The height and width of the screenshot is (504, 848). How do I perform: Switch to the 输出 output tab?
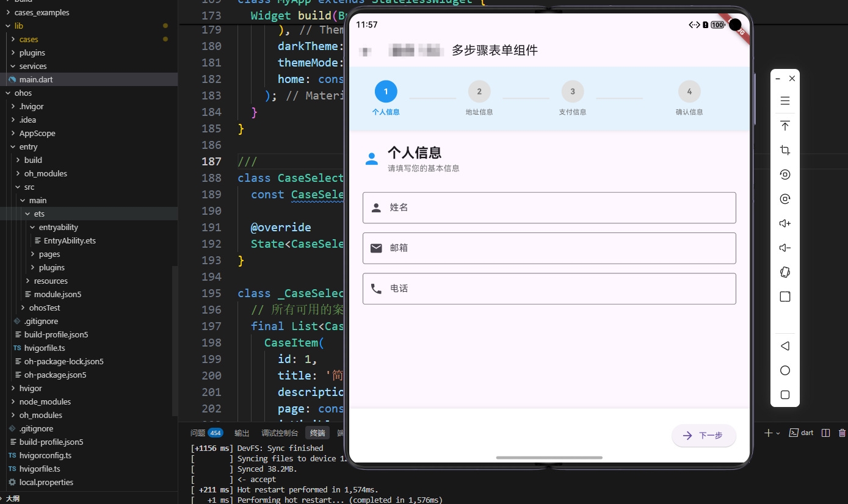pos(242,433)
